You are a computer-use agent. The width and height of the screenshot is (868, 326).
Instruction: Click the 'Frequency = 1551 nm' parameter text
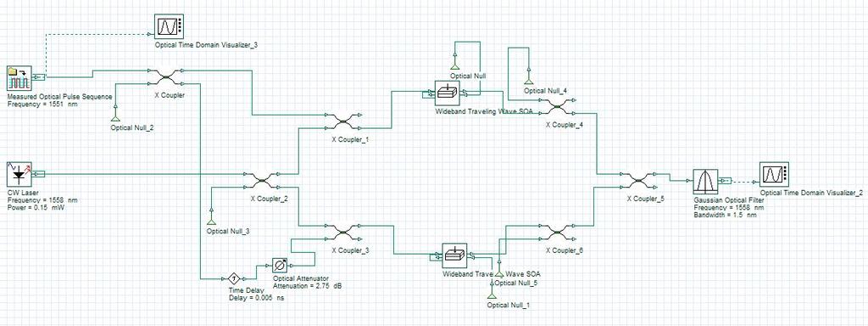pyautogui.click(x=42, y=104)
